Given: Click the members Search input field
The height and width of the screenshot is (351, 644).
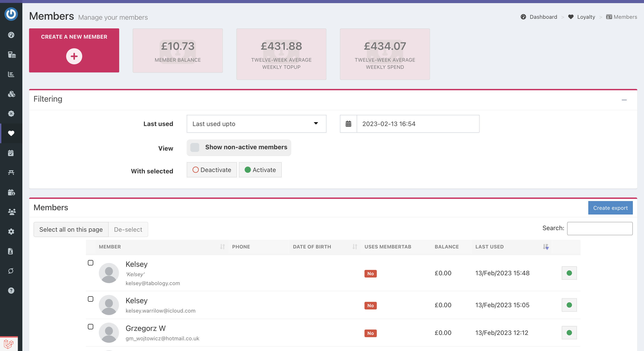Looking at the screenshot, I should click(600, 228).
